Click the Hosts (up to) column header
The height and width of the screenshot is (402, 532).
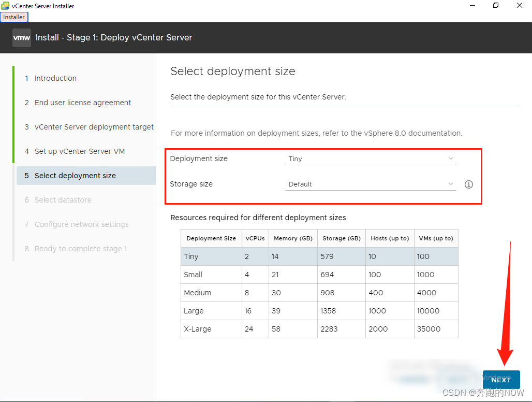tap(390, 238)
